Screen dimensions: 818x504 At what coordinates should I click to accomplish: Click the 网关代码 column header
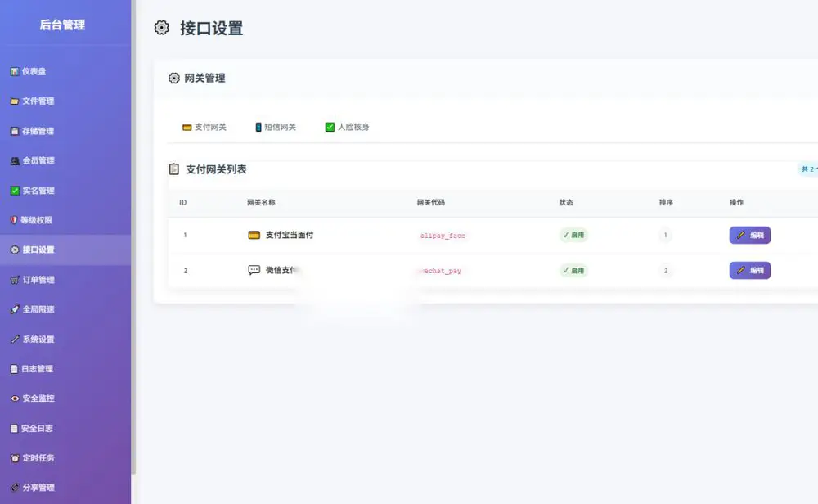tap(430, 202)
